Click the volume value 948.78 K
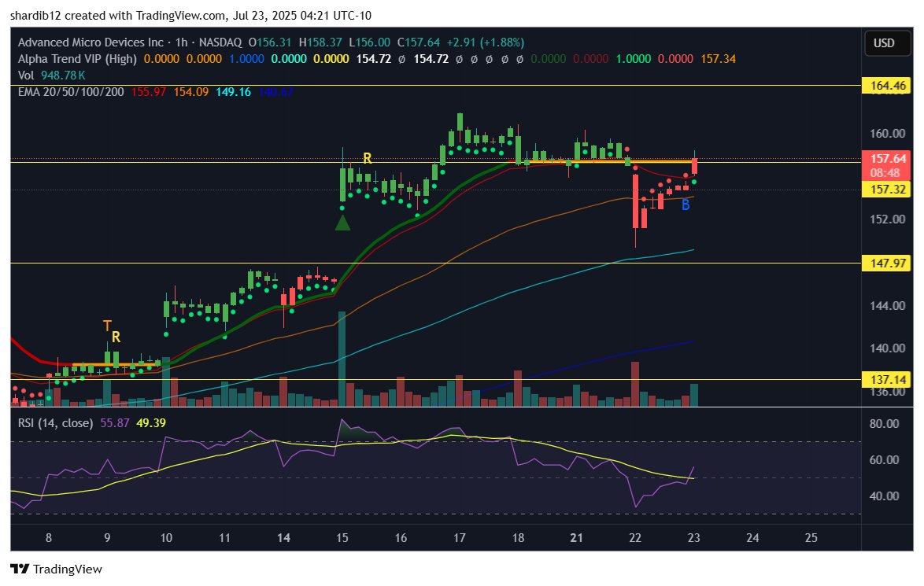Screen dimensions: 924x586 coord(63,76)
